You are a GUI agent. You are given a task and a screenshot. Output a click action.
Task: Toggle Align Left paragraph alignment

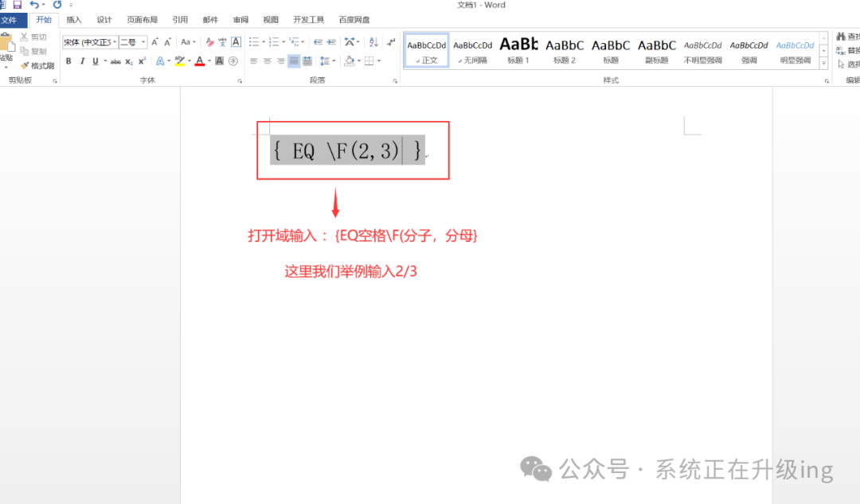pyautogui.click(x=254, y=61)
